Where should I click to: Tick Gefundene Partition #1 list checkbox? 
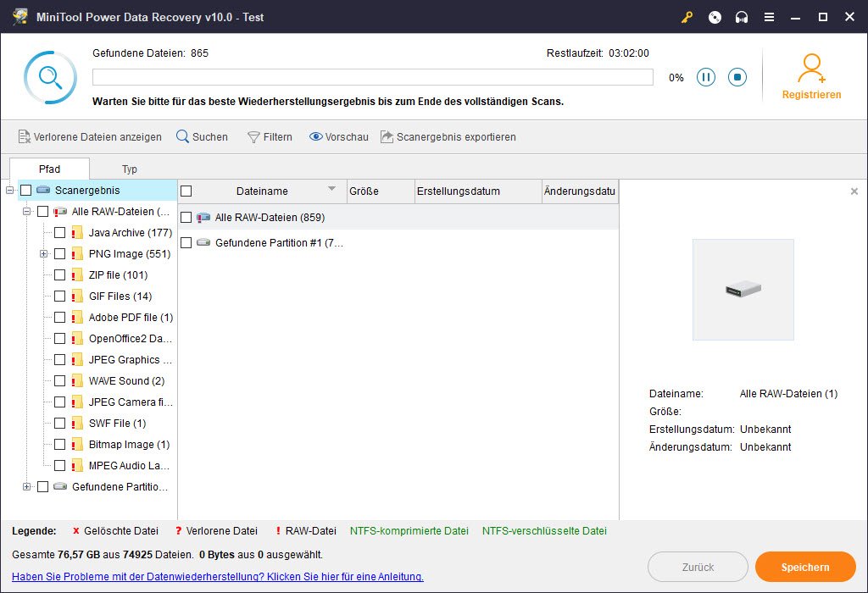pyautogui.click(x=186, y=243)
